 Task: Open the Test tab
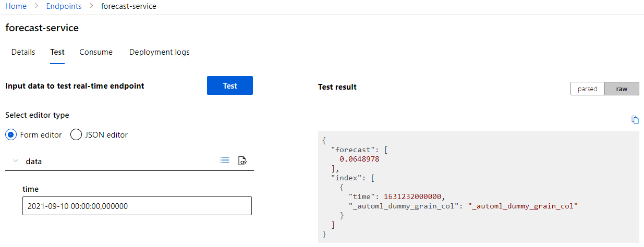[x=57, y=52]
